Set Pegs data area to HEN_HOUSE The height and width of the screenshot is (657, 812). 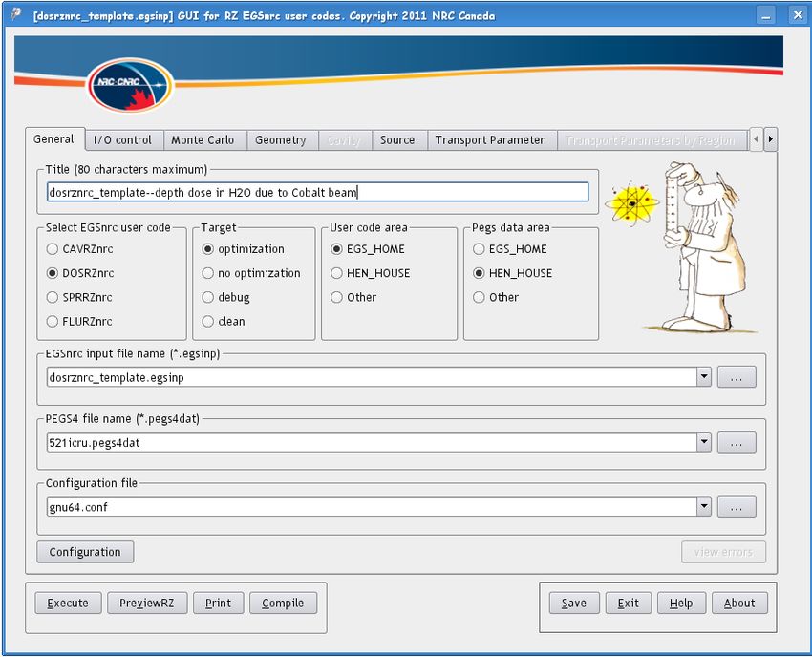[x=513, y=273]
